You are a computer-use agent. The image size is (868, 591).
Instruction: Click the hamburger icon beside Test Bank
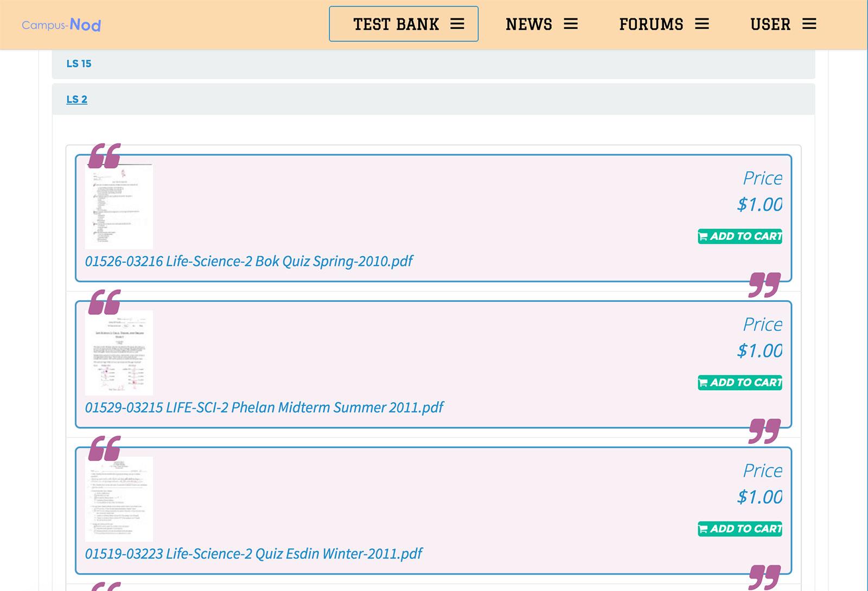click(x=457, y=24)
